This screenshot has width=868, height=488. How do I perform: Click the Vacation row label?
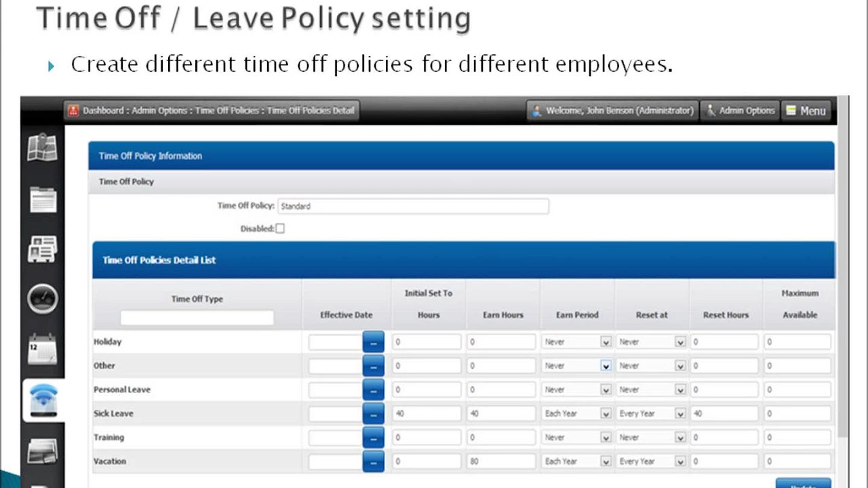coord(110,461)
